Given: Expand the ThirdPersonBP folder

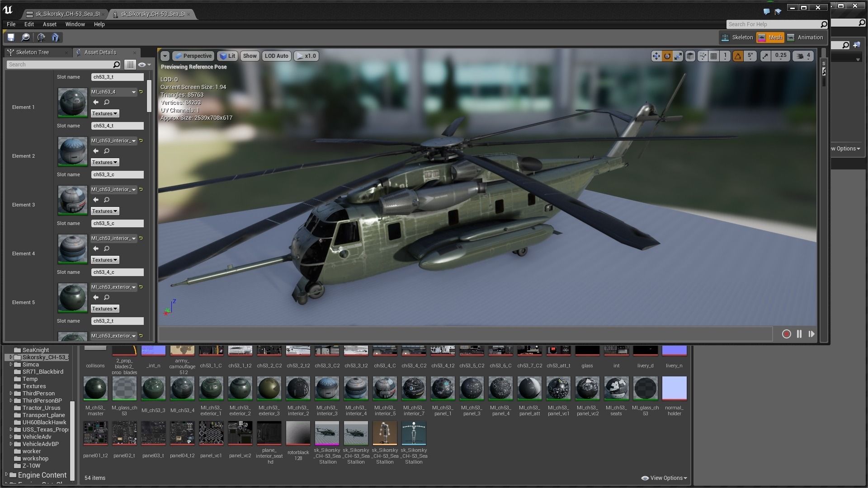Looking at the screenshot, I should (11, 400).
